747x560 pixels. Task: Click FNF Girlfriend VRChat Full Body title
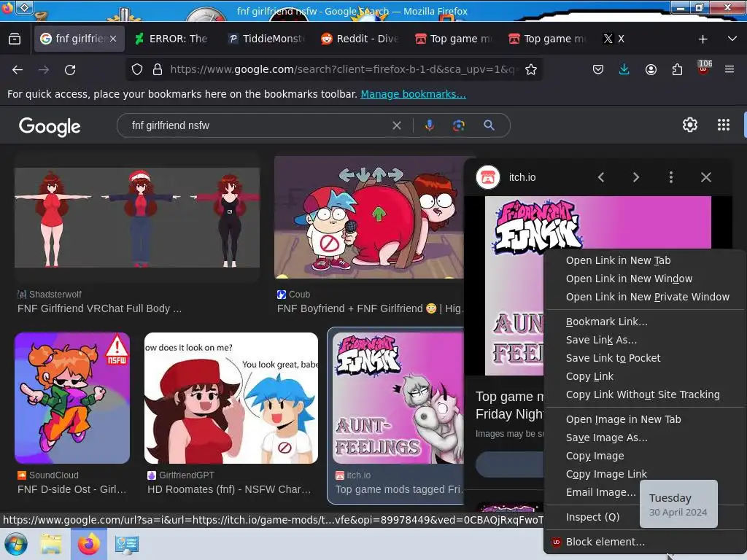[x=99, y=308]
